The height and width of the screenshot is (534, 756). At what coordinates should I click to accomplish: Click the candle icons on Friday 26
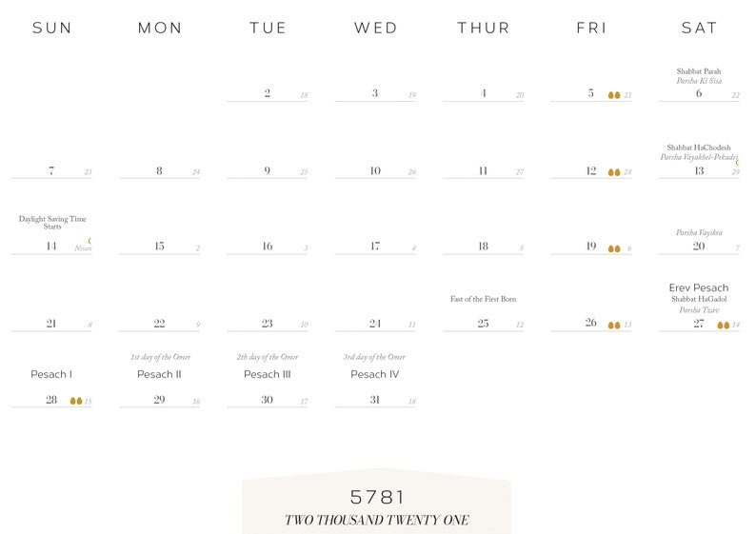[x=614, y=326]
